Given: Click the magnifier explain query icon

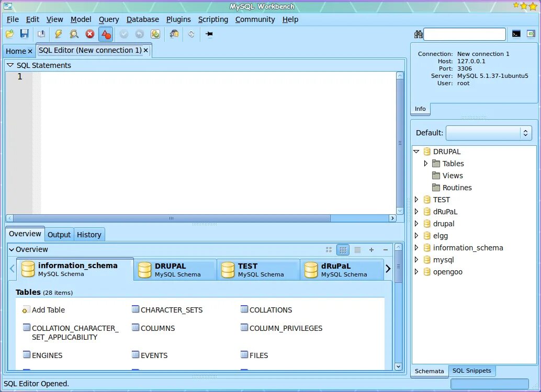Looking at the screenshot, I should [x=74, y=34].
